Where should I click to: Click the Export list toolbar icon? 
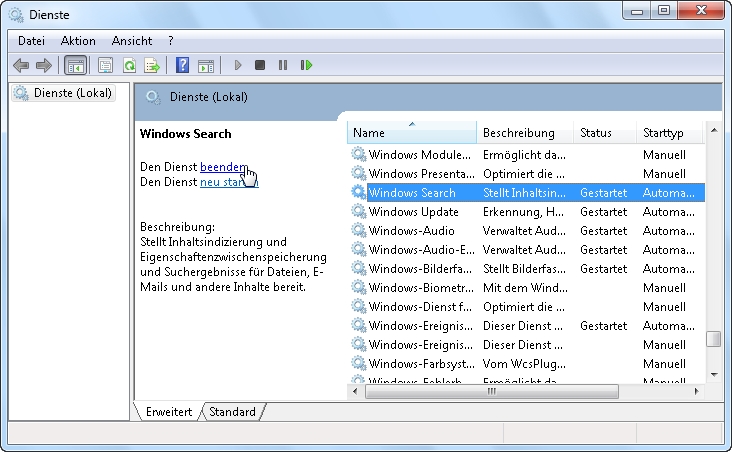pos(152,65)
